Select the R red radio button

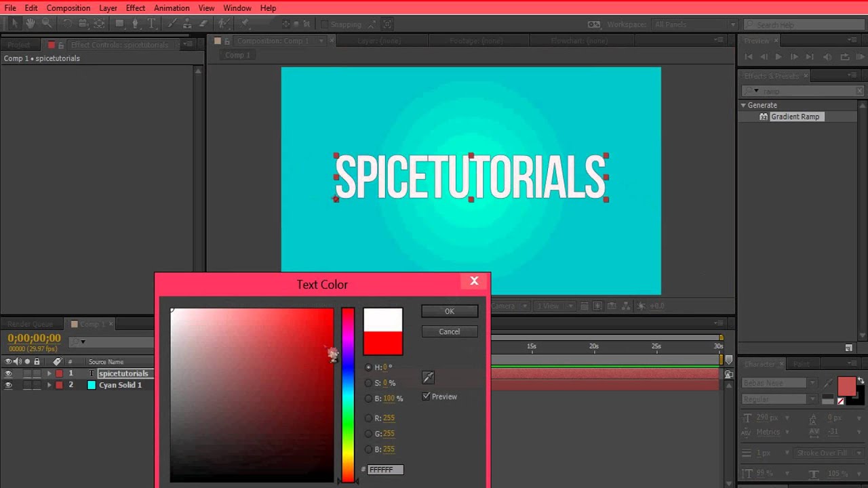(368, 418)
